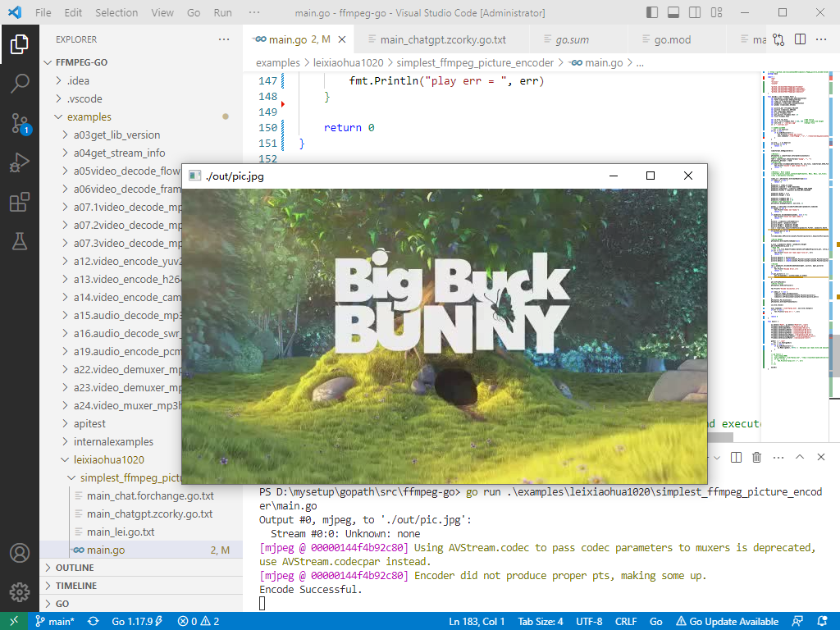Split the editor to the right
840x630 pixels.
click(801, 39)
